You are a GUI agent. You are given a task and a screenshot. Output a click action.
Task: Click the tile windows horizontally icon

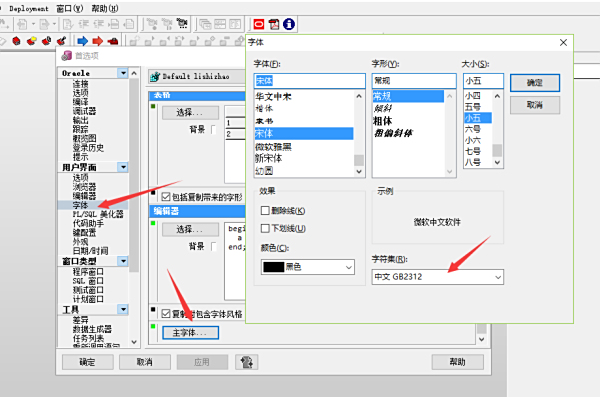pyautogui.click(x=220, y=25)
